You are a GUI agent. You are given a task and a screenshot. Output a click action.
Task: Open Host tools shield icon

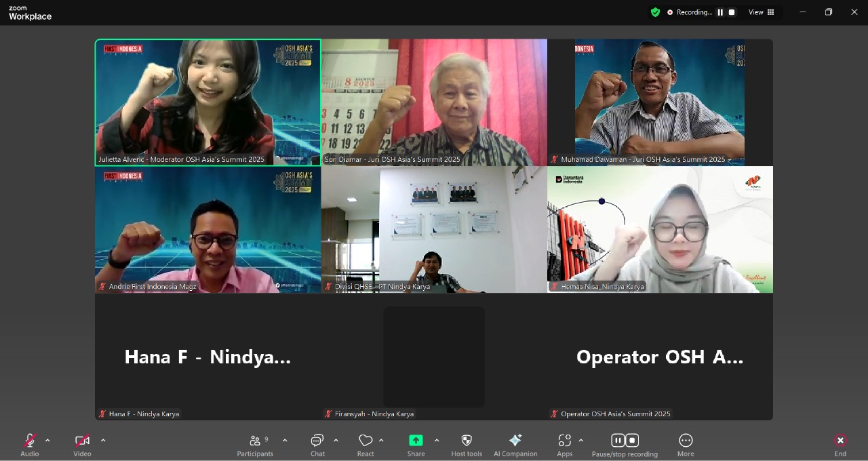[467, 441]
